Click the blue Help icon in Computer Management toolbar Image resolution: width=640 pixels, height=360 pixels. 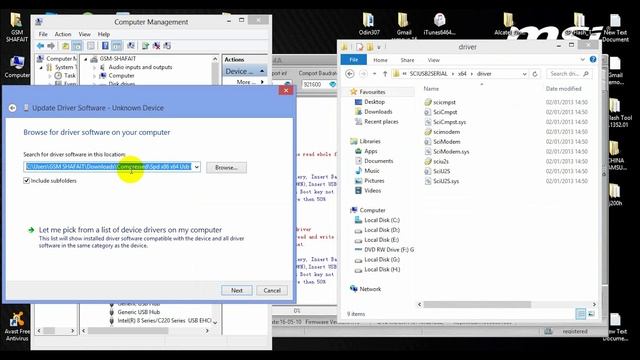(105, 46)
